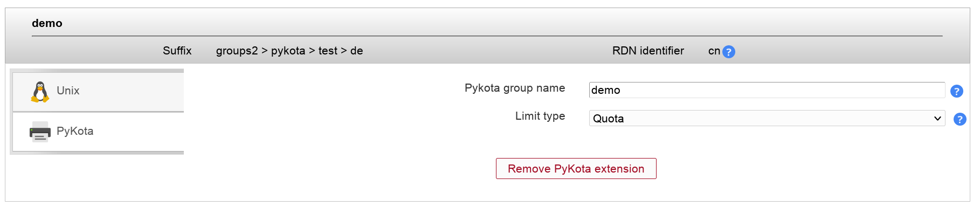Click the 'groups2' segment in suffix path
980x213 pixels.
[237, 51]
